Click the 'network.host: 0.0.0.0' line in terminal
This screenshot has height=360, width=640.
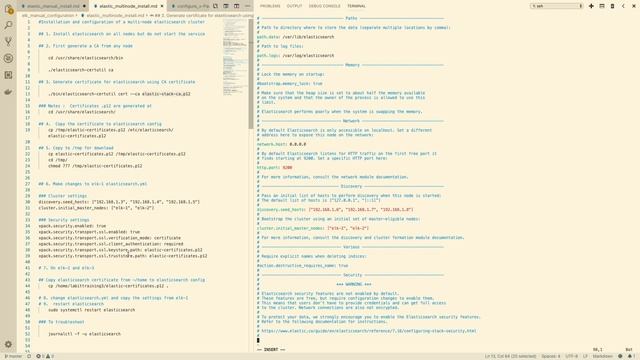(x=281, y=144)
